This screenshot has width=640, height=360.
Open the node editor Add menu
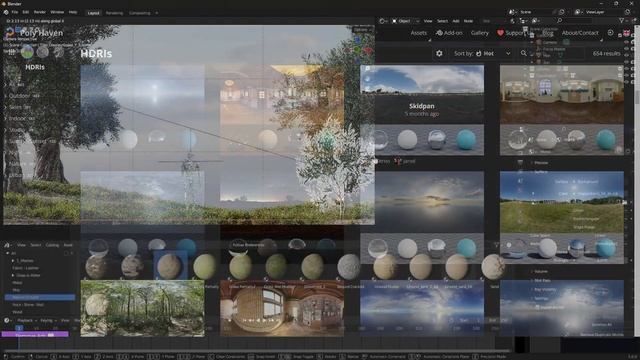click(x=456, y=21)
